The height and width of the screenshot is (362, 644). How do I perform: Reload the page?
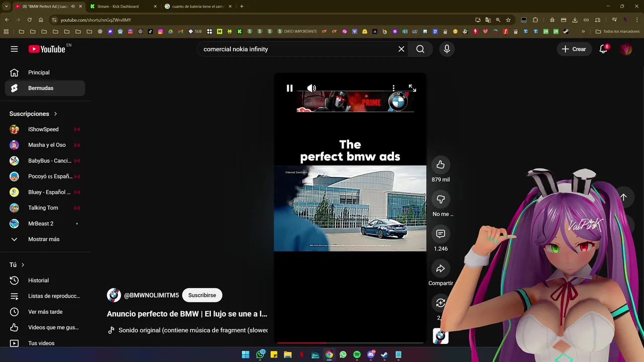coord(29,20)
